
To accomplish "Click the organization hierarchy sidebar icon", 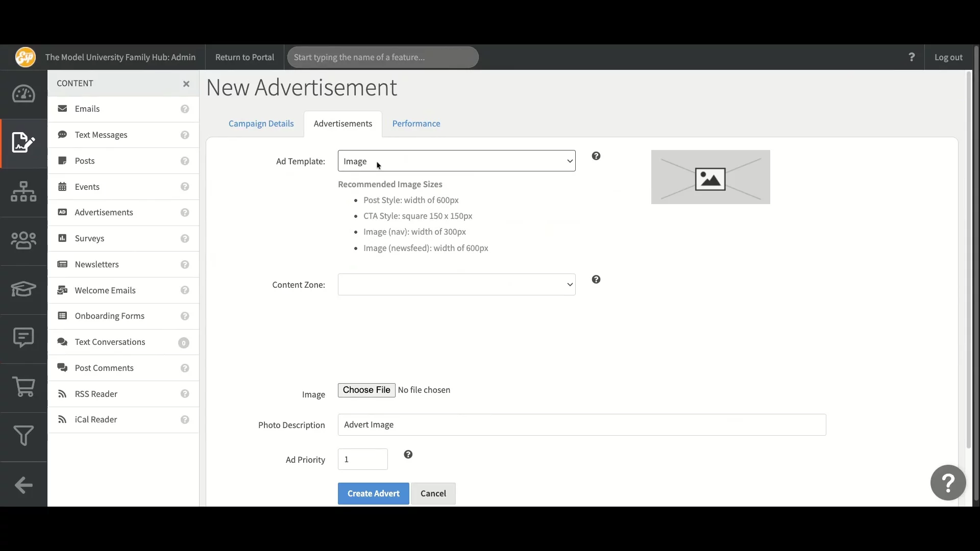I will (23, 191).
